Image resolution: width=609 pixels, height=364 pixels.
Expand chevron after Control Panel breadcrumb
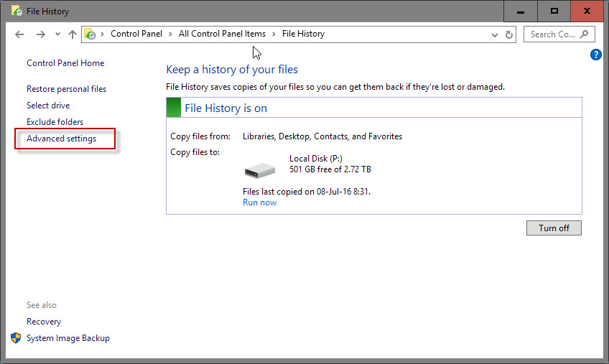[x=170, y=34]
